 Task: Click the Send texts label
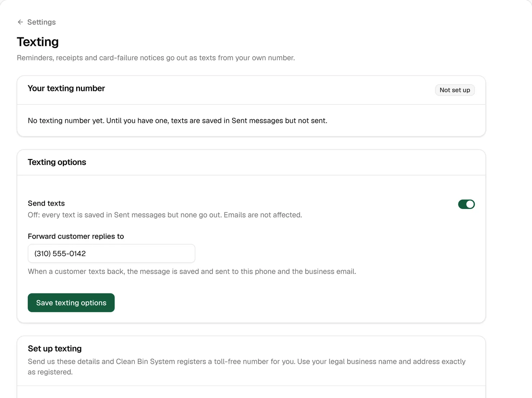click(x=46, y=203)
